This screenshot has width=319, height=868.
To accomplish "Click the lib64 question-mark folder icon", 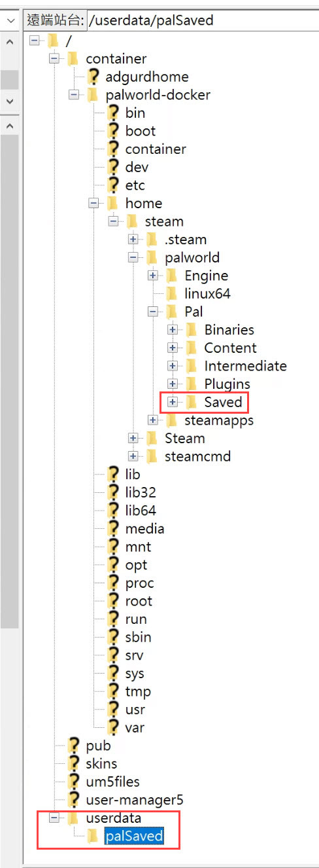I will coord(114,511).
